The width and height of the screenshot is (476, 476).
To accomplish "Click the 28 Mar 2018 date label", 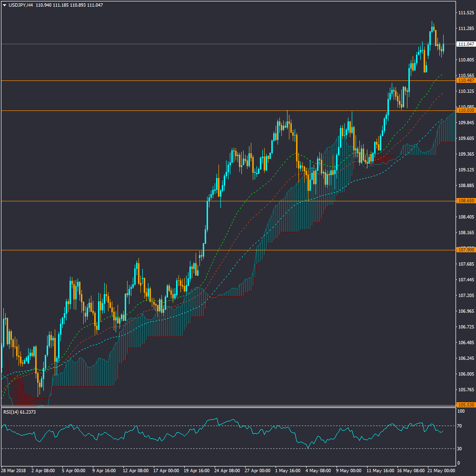I will [x=13, y=470].
